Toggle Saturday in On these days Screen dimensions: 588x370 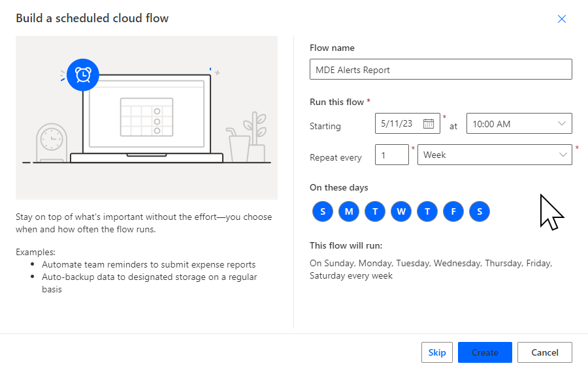tap(480, 211)
